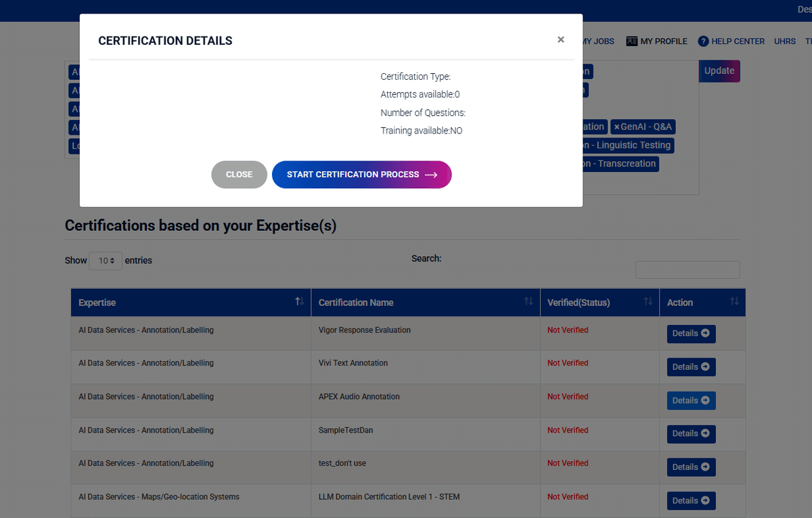Select the Linguistic Testing expertise tag
This screenshot has width=812, height=518.
click(x=628, y=146)
